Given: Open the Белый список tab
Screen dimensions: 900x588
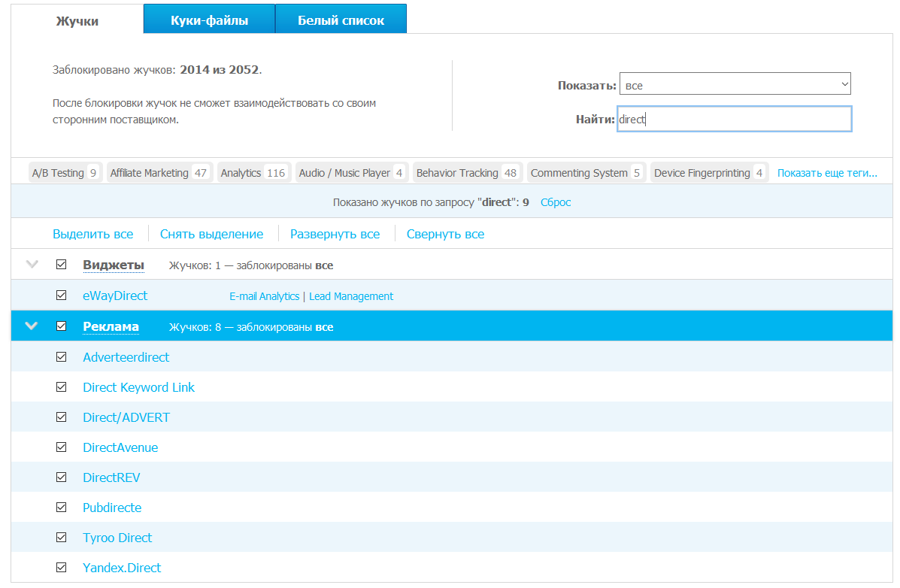Looking at the screenshot, I should coord(341,18).
